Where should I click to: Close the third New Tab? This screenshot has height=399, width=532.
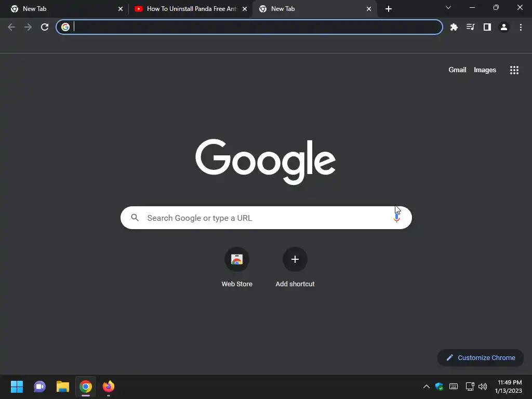(369, 9)
